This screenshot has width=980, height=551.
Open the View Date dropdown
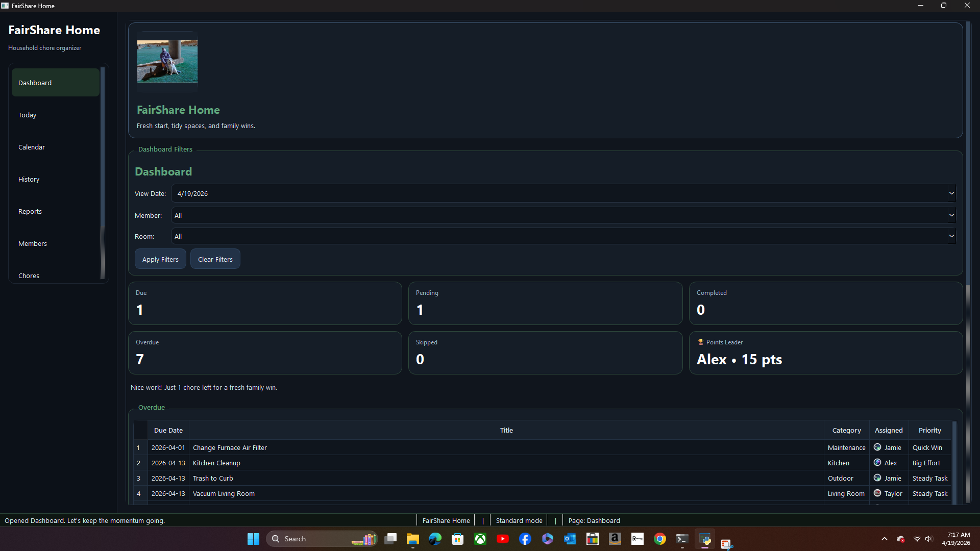coord(950,193)
